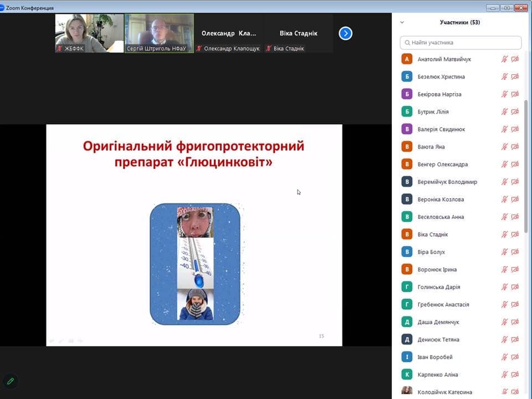Select participant Бутрик Лілія in the list
Viewport: 532px width, 399px height.
click(460, 111)
